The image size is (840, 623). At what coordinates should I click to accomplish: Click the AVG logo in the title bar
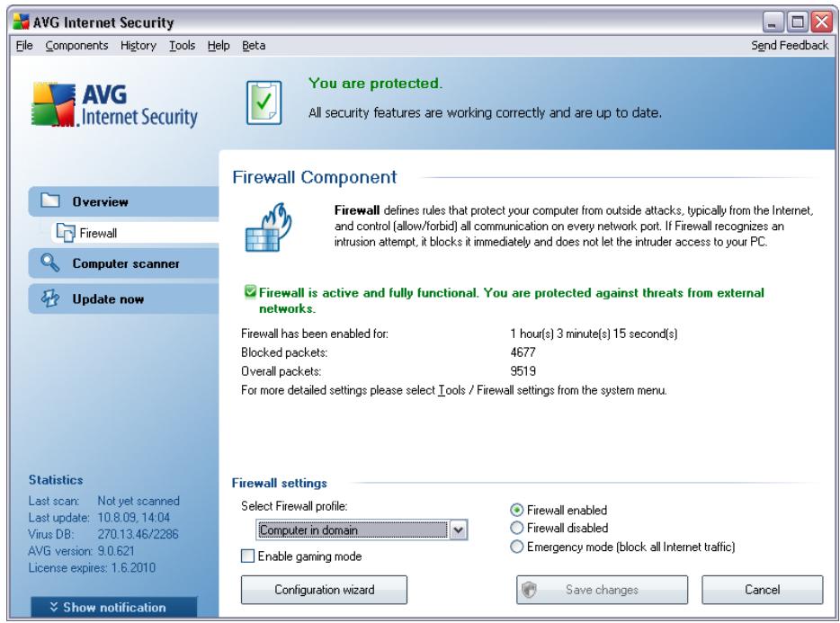point(22,22)
